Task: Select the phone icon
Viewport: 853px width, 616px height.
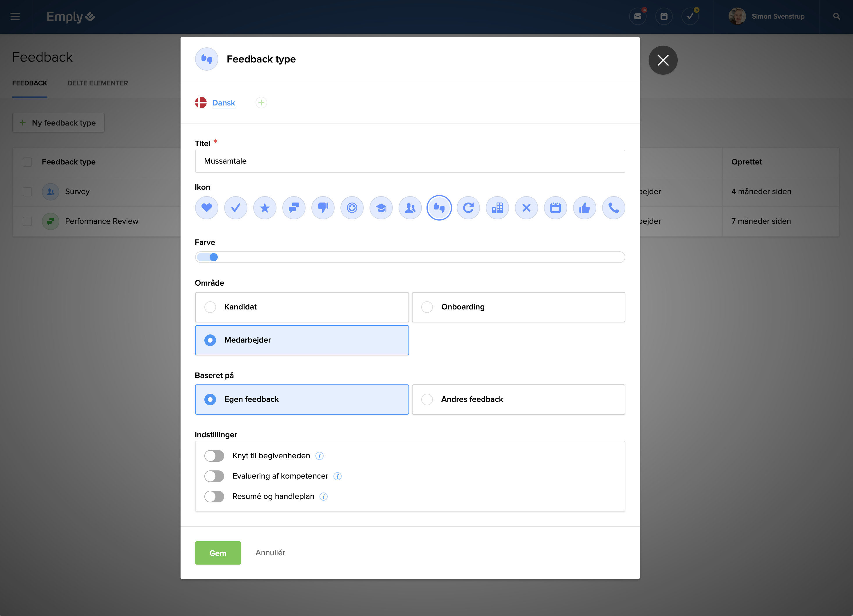Action: coord(613,207)
